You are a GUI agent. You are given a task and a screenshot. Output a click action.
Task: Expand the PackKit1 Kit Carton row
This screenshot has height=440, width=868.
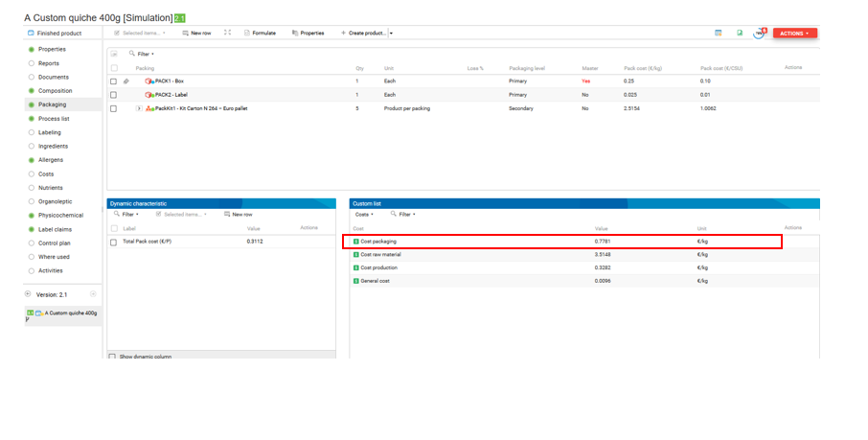139,108
